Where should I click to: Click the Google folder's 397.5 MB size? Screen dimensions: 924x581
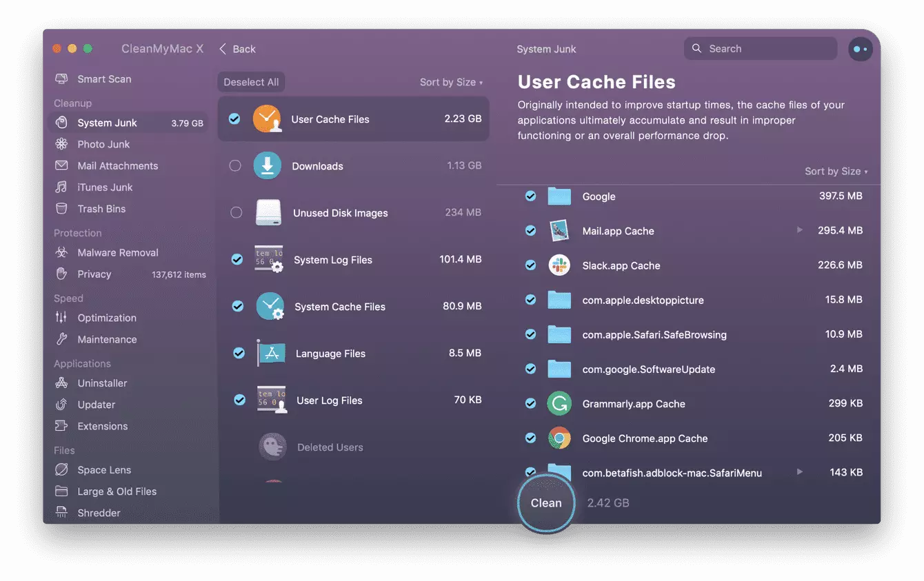pyautogui.click(x=841, y=196)
